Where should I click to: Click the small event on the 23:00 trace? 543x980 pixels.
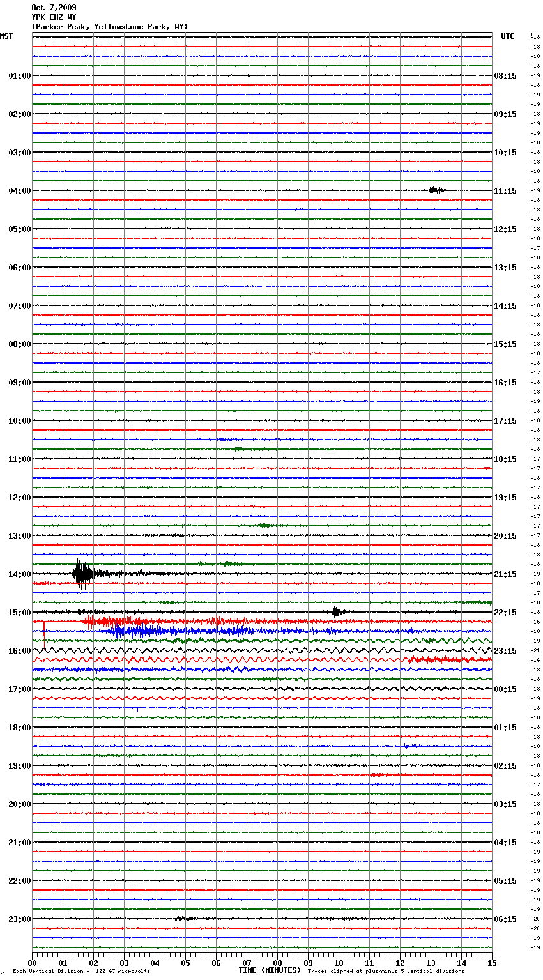click(185, 919)
